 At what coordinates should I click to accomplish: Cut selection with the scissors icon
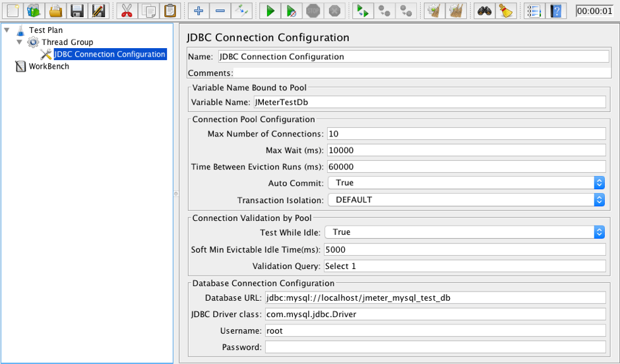(x=127, y=11)
